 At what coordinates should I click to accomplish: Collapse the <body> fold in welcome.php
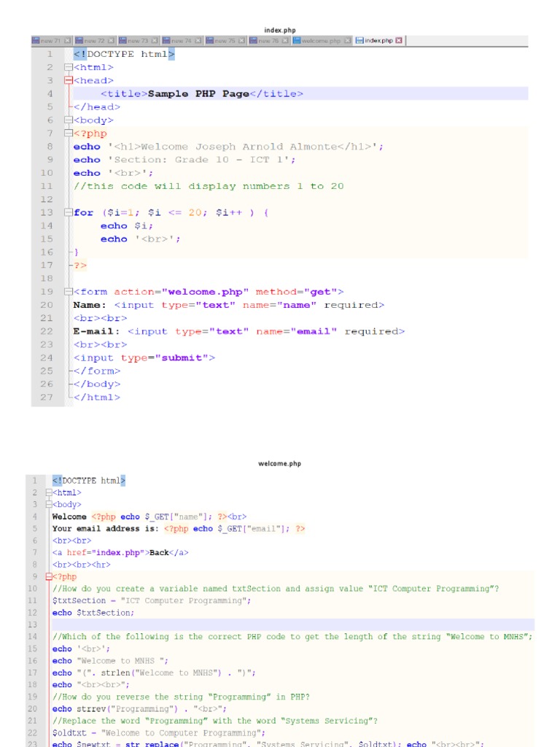coord(49,504)
